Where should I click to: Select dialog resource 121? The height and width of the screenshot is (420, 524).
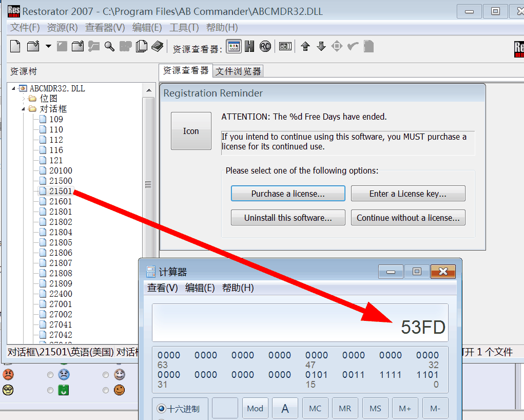56,161
